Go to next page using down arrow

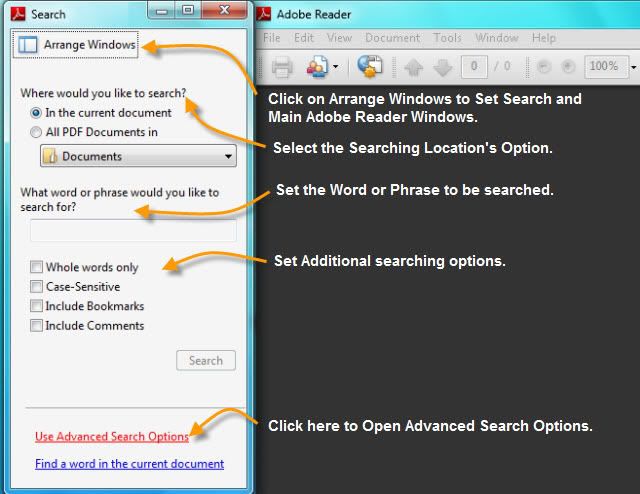pos(442,68)
